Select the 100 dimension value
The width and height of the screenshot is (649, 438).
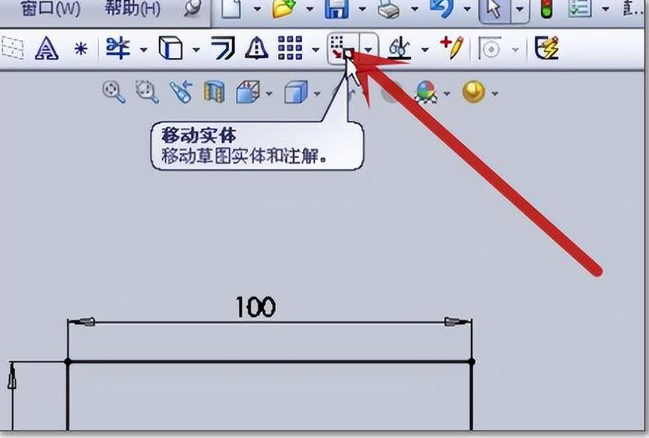click(255, 307)
